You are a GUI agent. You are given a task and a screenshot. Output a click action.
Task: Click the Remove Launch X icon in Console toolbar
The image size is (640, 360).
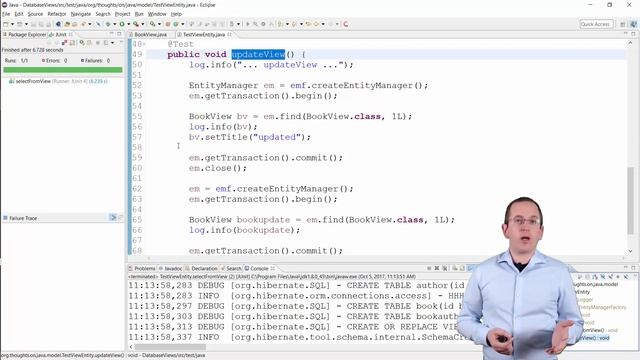pyautogui.click(x=437, y=268)
